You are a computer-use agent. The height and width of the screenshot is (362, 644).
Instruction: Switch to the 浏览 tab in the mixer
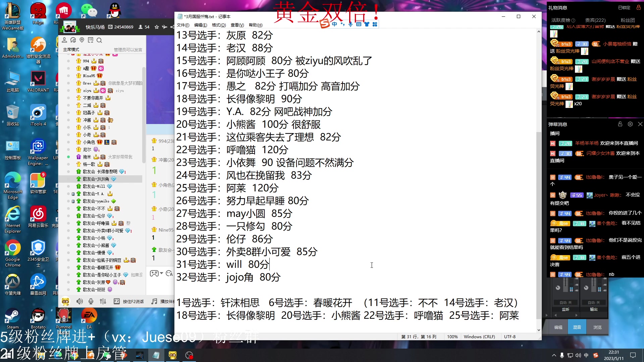pos(597,327)
